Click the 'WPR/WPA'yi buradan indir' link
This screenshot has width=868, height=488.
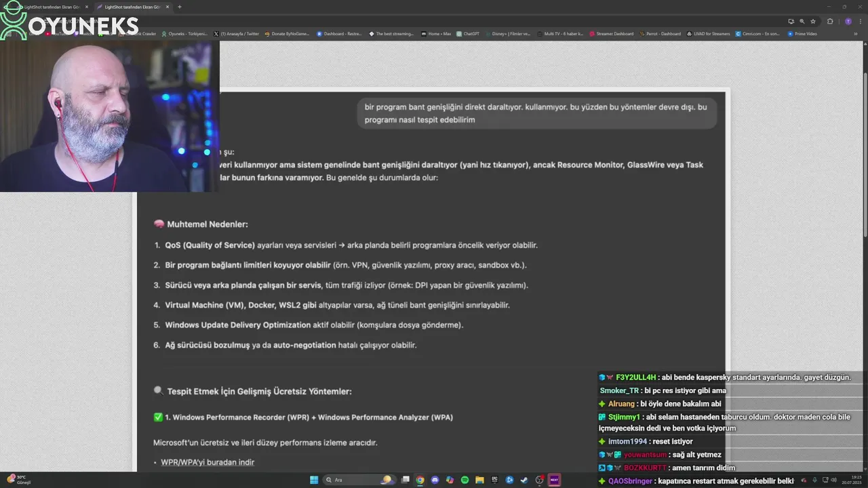pyautogui.click(x=208, y=462)
